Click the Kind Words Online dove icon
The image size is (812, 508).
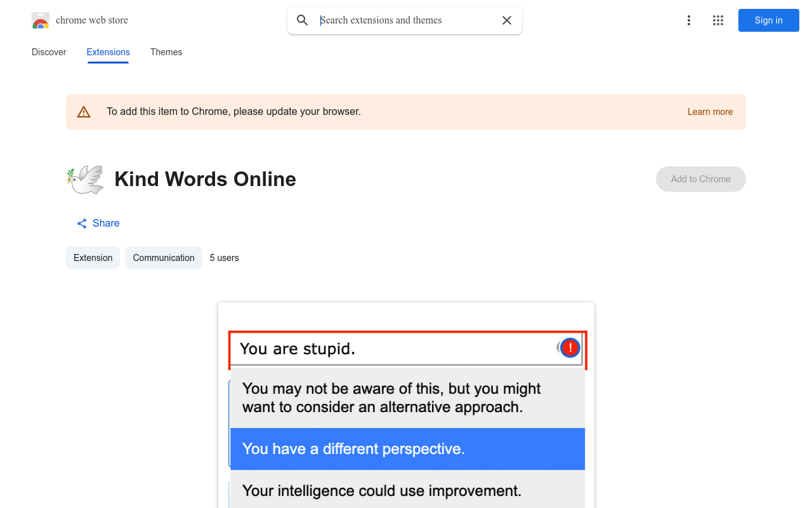85,179
